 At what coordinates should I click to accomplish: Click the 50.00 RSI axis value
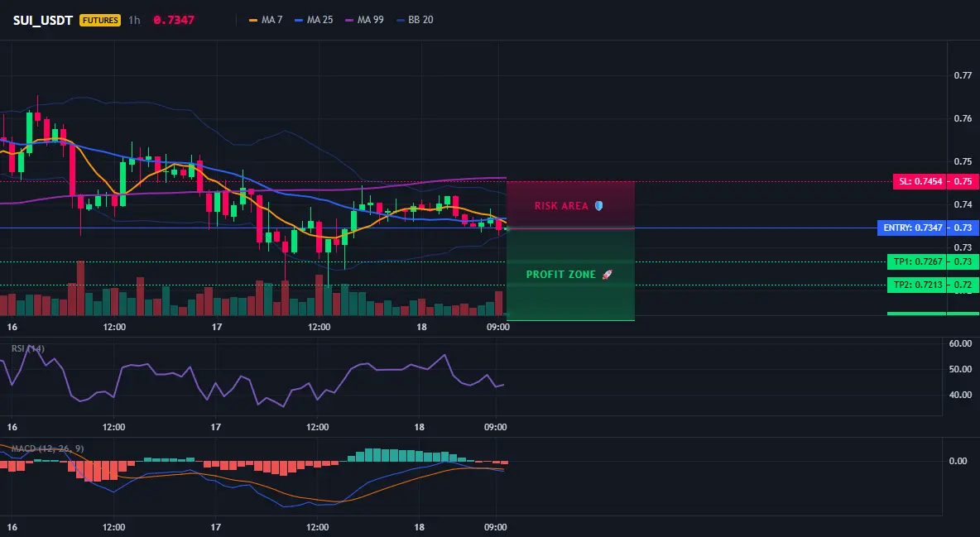point(960,369)
